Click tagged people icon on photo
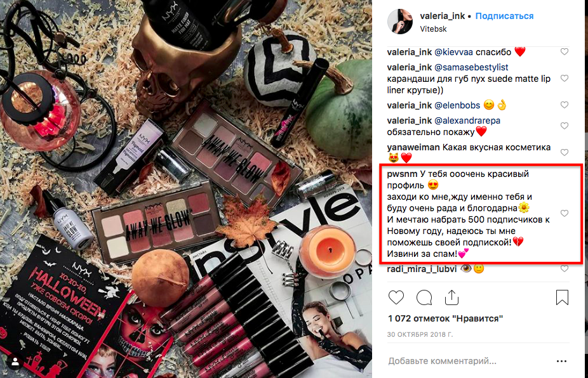This screenshot has width=588, height=378. point(15,362)
